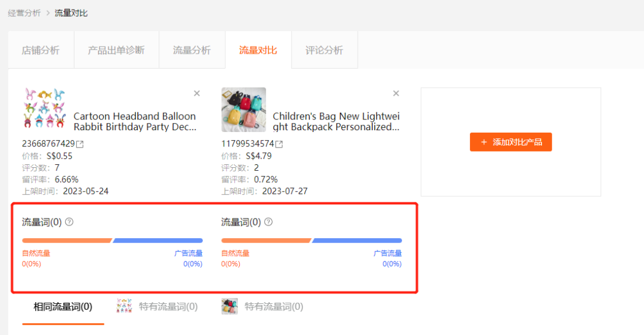Click first product's orange 自然流量 bar

(x=67, y=240)
